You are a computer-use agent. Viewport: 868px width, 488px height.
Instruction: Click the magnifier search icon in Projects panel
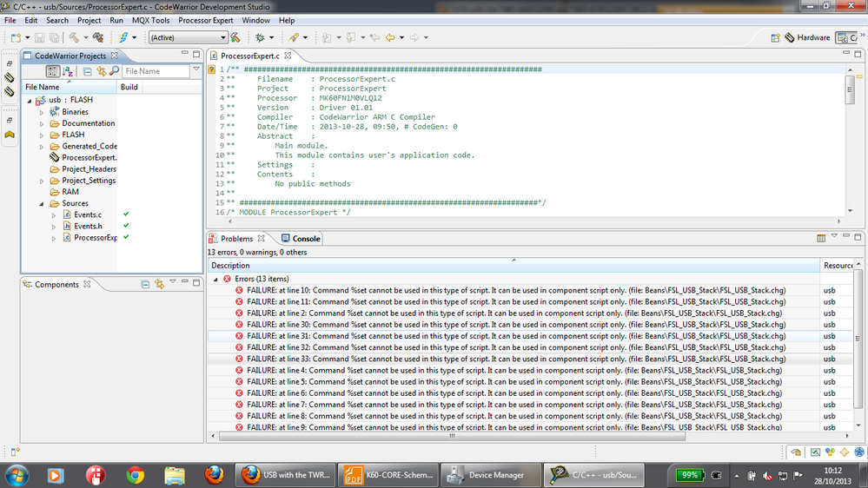[114, 71]
